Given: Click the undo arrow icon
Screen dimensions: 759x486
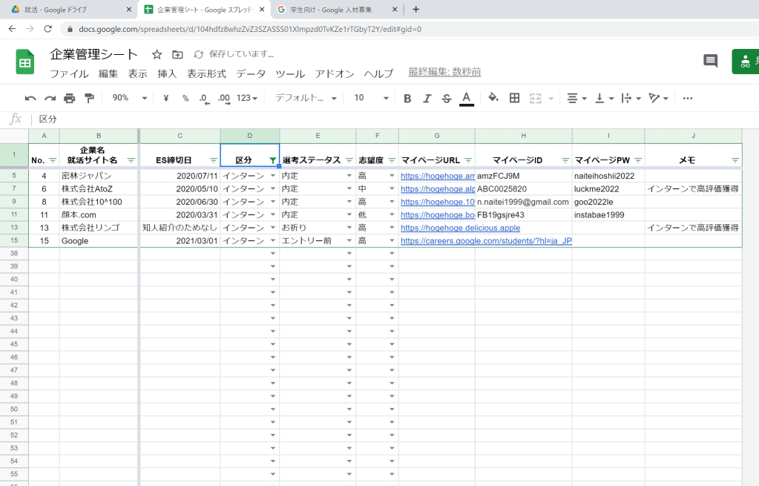Looking at the screenshot, I should 30,98.
